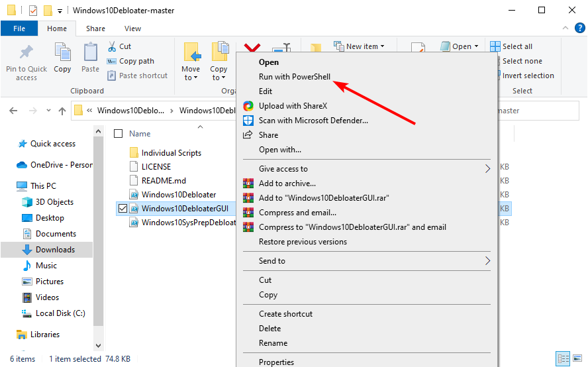Toggle the select-all checkbox beside Name

pos(118,134)
